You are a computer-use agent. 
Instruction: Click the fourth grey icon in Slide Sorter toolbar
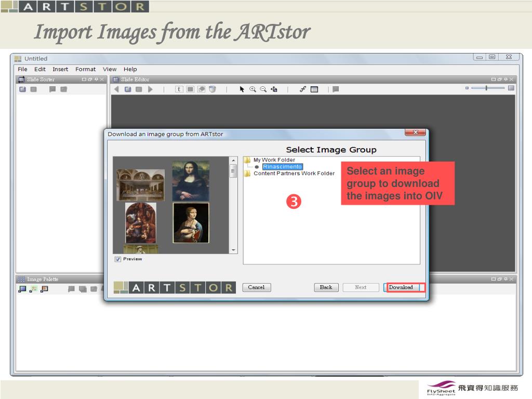click(63, 89)
